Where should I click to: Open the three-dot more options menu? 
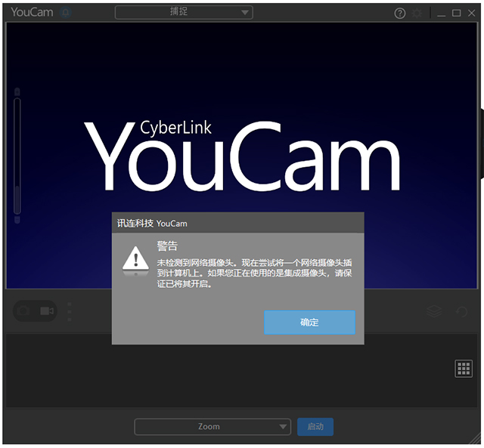tap(70, 311)
